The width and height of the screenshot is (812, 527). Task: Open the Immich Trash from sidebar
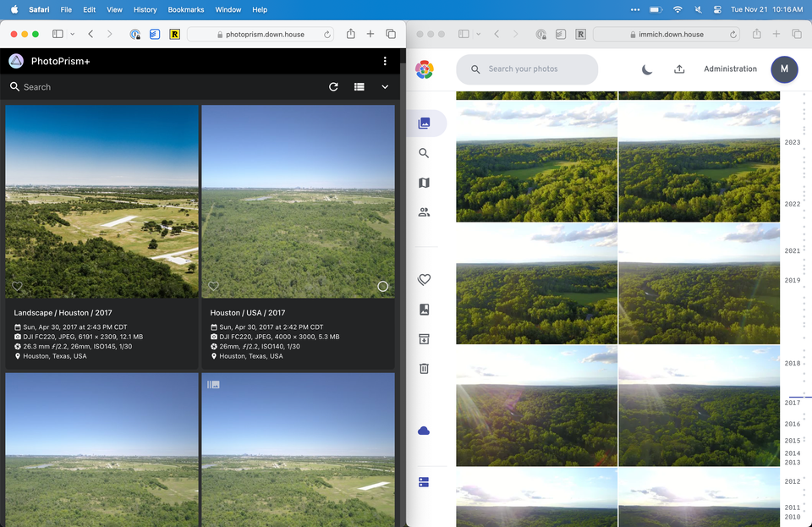click(424, 368)
